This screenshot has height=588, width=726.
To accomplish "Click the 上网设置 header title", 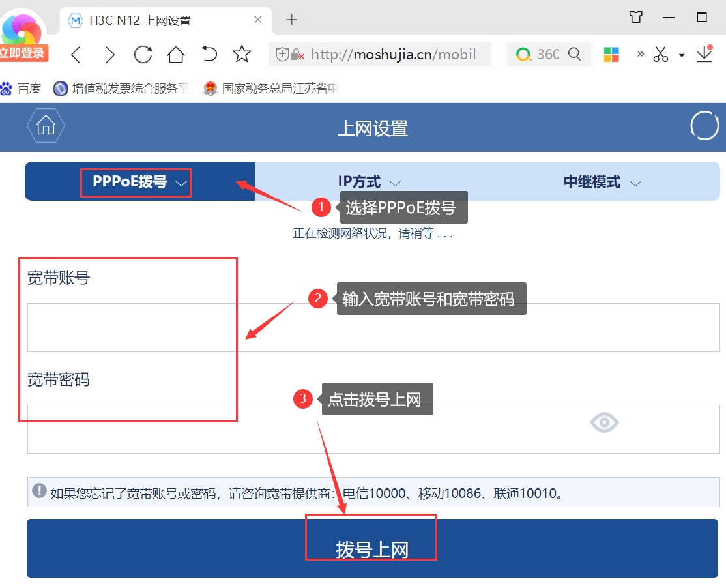I will pyautogui.click(x=373, y=128).
